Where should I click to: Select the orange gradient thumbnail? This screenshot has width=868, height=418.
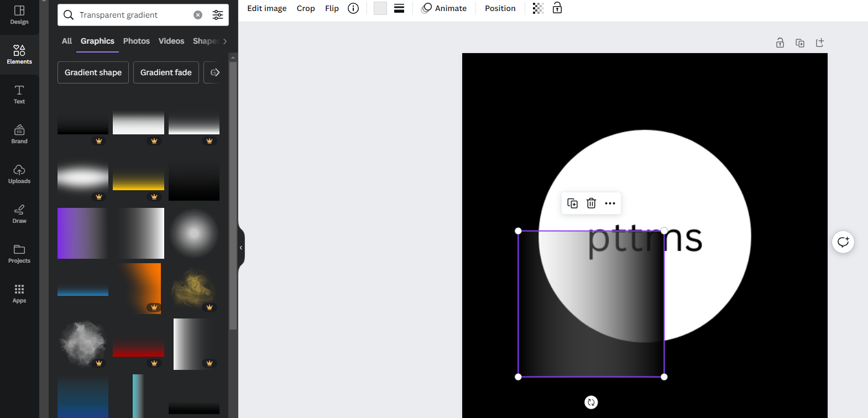coord(138,289)
